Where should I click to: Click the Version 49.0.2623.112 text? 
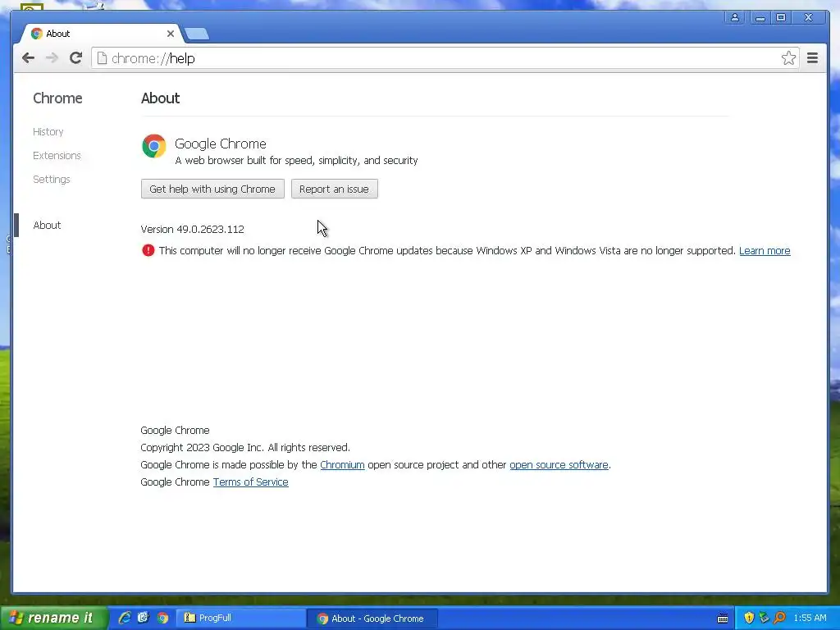(x=192, y=230)
